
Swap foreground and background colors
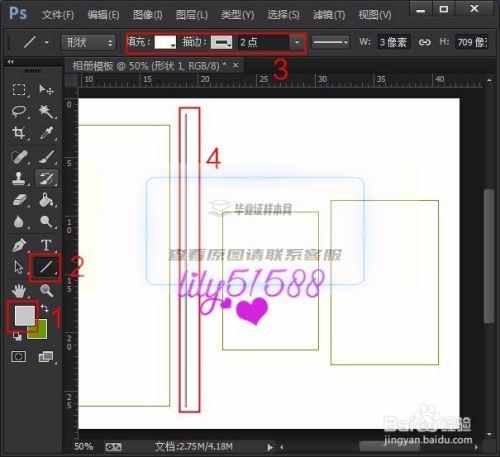coord(45,308)
